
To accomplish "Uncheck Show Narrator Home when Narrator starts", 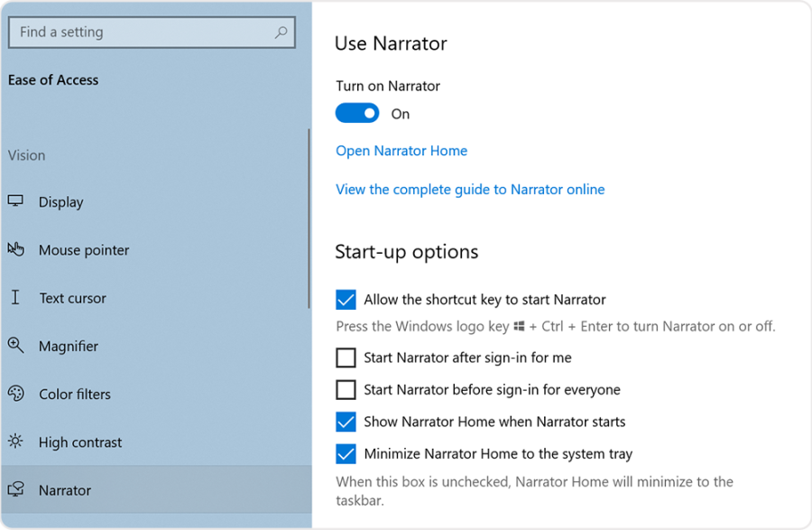I will coord(346,421).
